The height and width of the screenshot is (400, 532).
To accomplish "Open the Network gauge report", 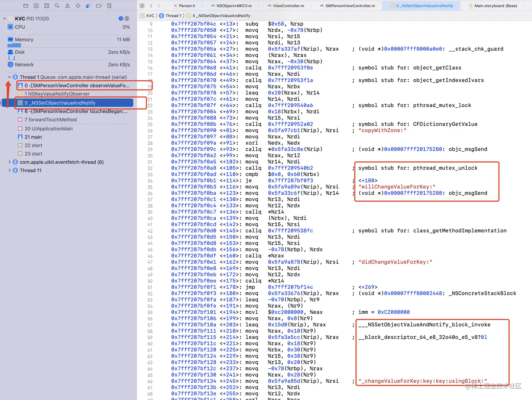I will (x=69, y=65).
